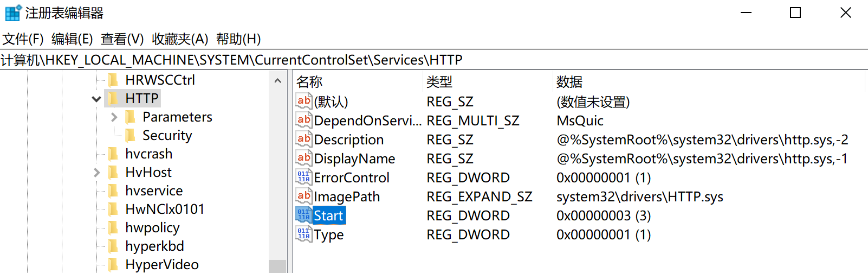Click the 类型 column header
The image size is (868, 273).
point(439,82)
